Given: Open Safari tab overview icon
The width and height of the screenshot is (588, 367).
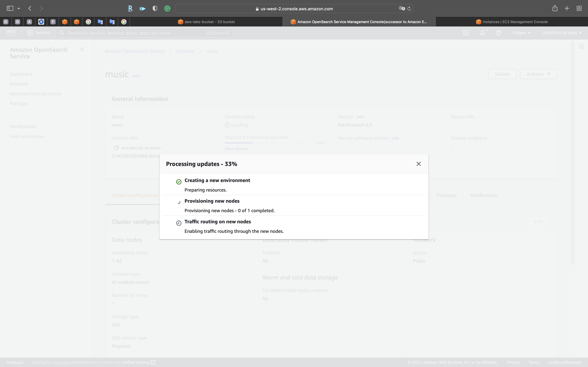Looking at the screenshot, I should click(579, 9).
